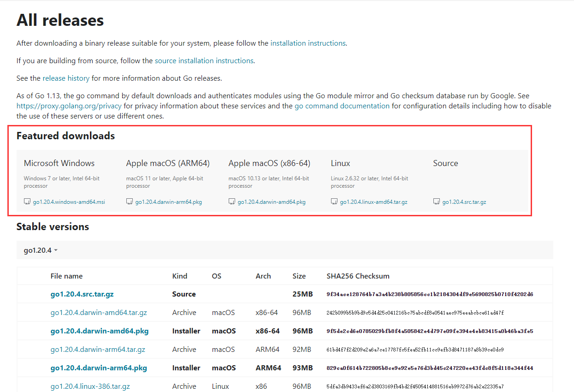Download go1.20.4.darwin-arm64.pkg from Featured downloads

click(169, 202)
